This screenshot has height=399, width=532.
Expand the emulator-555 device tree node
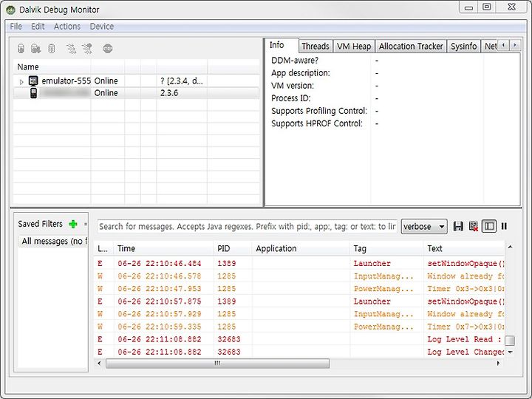pyautogui.click(x=21, y=82)
